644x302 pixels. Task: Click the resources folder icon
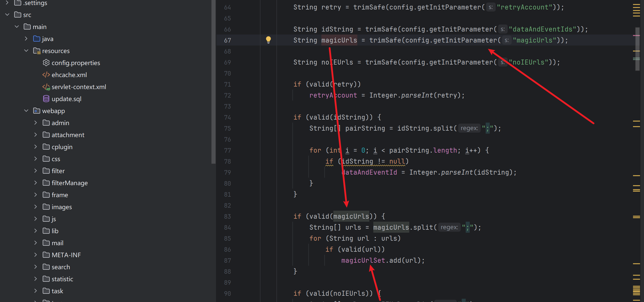coord(37,51)
